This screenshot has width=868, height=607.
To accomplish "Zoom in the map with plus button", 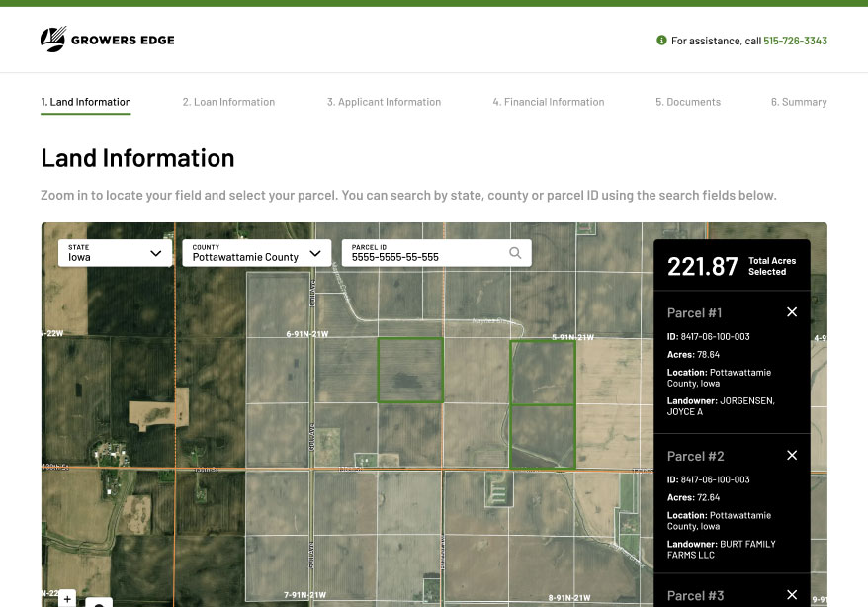I will pyautogui.click(x=67, y=598).
